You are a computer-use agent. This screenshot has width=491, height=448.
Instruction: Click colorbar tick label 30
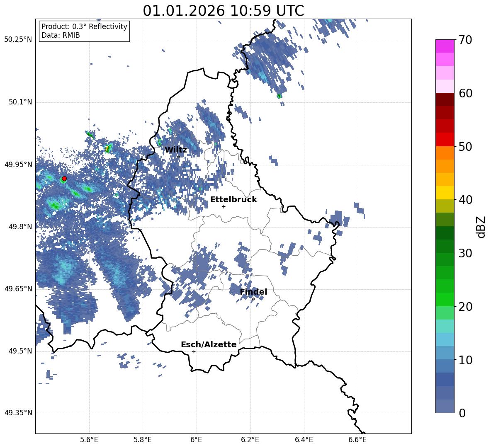466,253
